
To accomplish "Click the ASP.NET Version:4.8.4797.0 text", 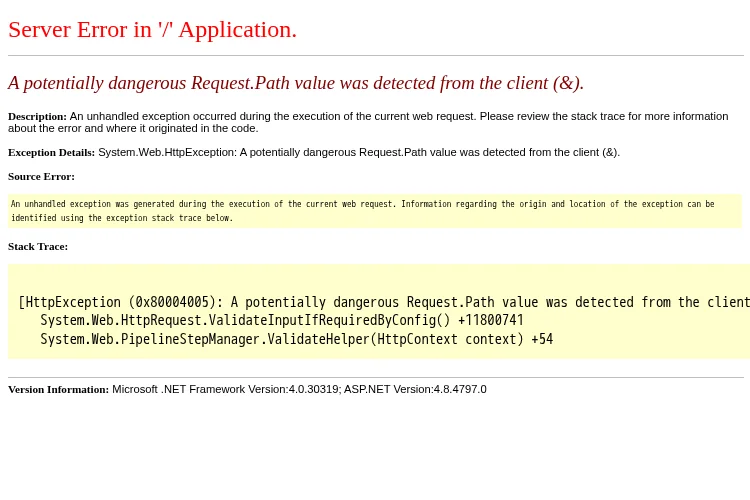I will click(x=415, y=389).
